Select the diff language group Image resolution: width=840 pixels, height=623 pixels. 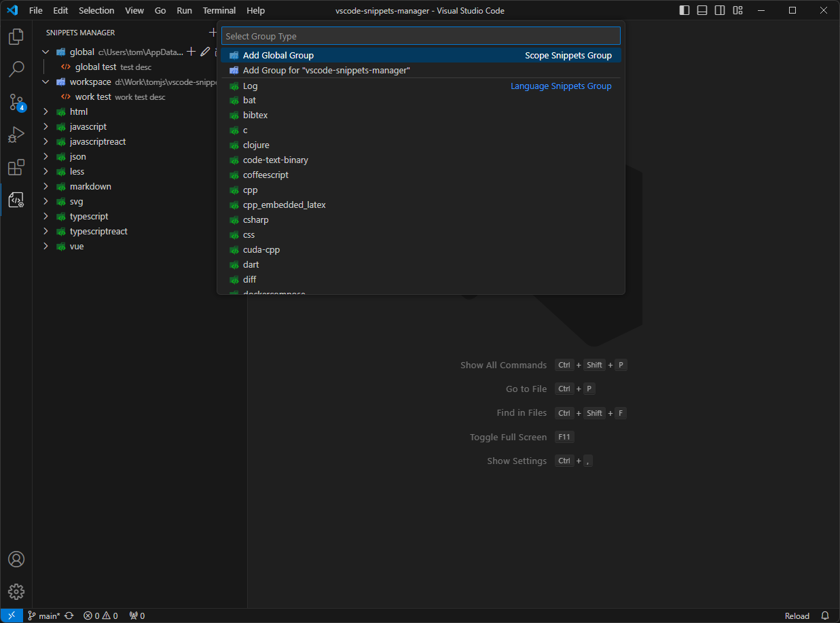tap(421, 279)
